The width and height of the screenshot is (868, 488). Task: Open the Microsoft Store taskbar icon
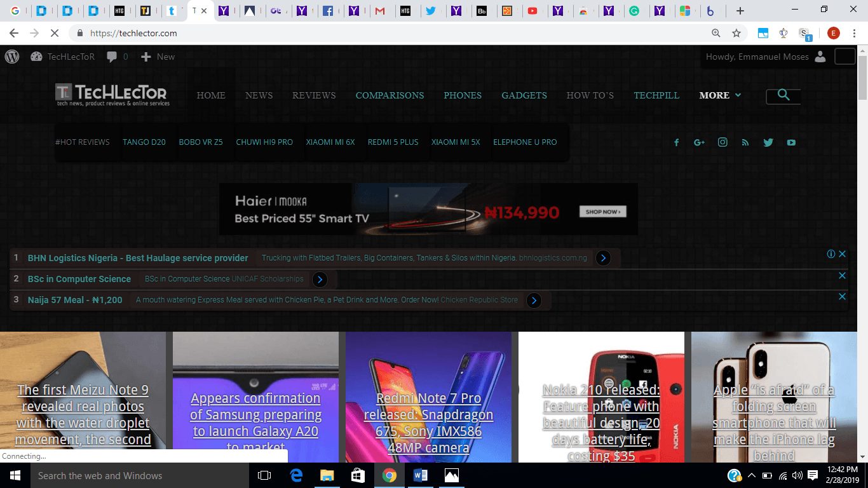coord(358,475)
